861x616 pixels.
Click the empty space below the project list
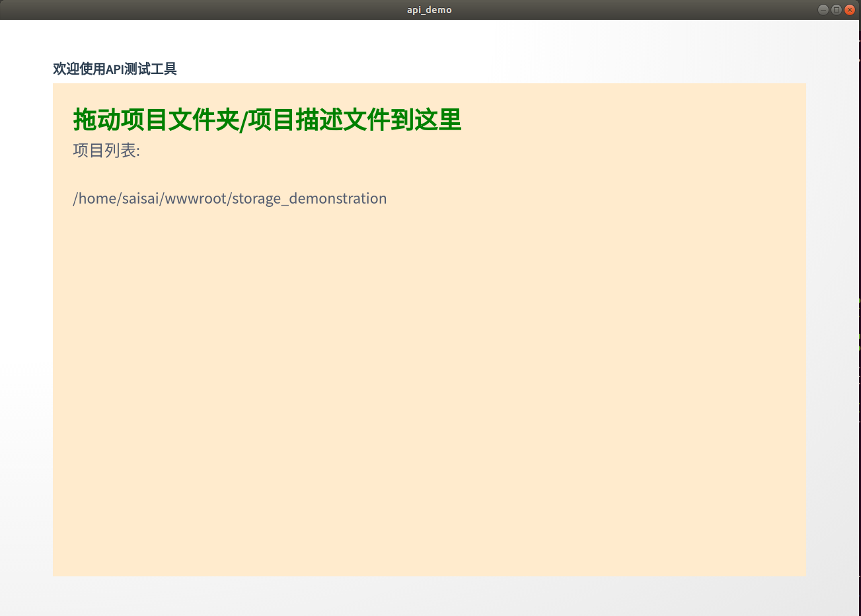coord(429,397)
